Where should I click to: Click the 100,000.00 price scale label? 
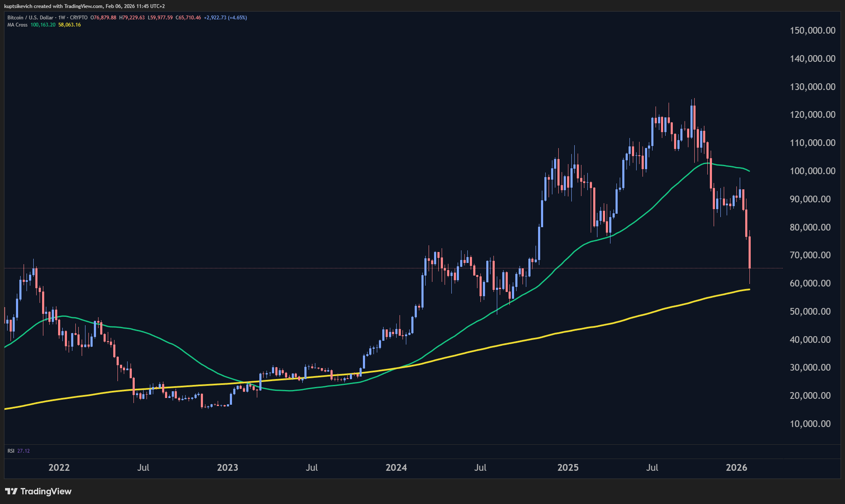[813, 171]
